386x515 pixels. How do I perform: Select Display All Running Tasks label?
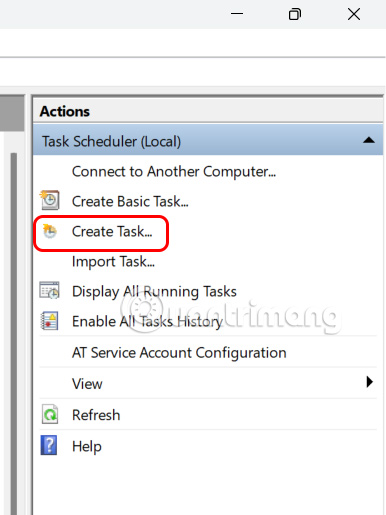(154, 292)
